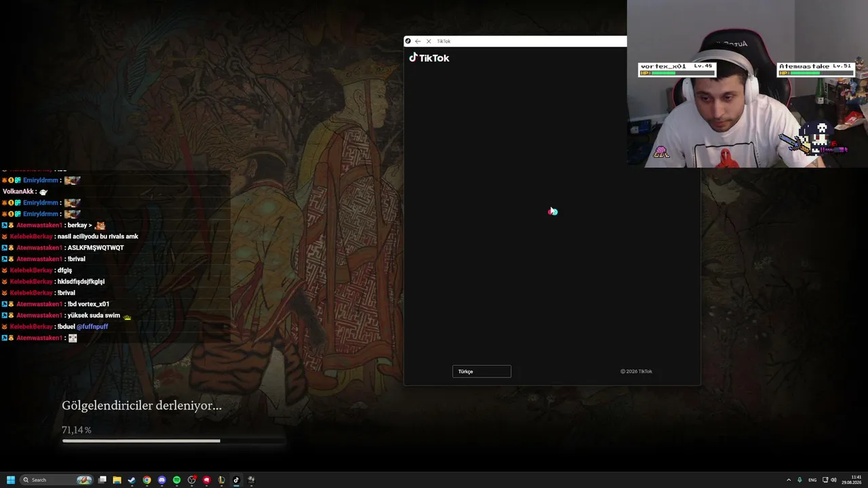Open the red app icon beside OBS
The height and width of the screenshot is (488, 868).
click(207, 480)
